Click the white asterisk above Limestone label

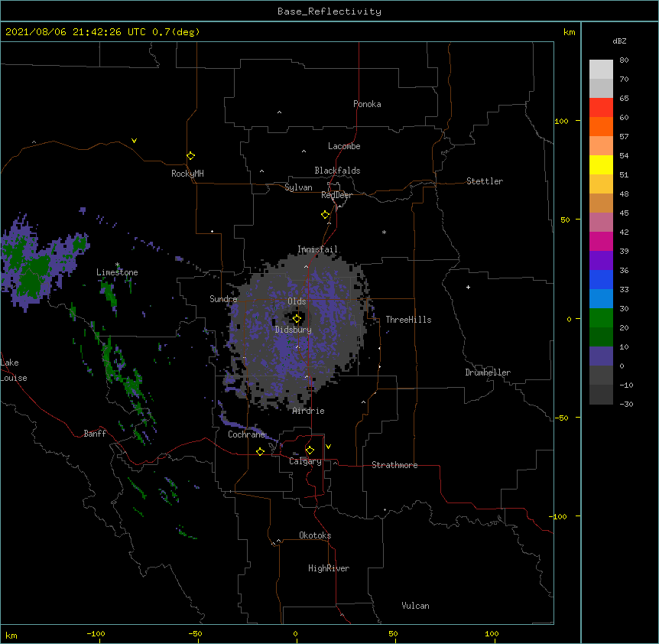point(118,265)
